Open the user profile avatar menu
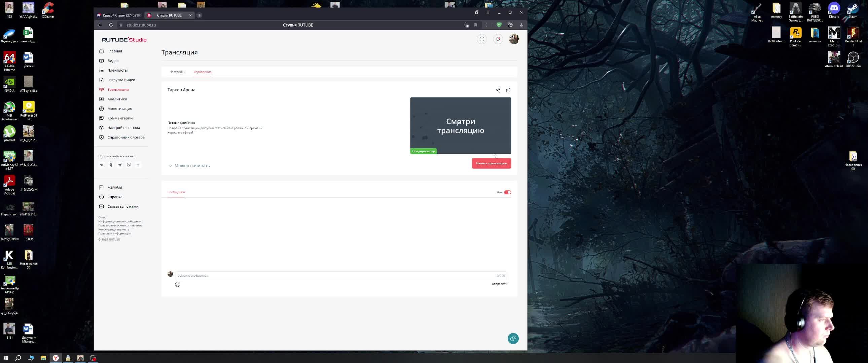The width and height of the screenshot is (868, 363). 513,39
